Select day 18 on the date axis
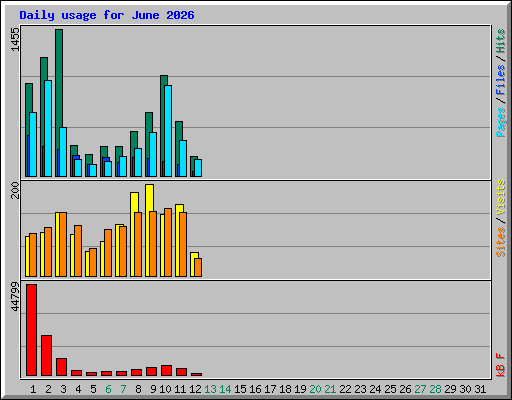The width and height of the screenshot is (512, 400). pyautogui.click(x=285, y=389)
